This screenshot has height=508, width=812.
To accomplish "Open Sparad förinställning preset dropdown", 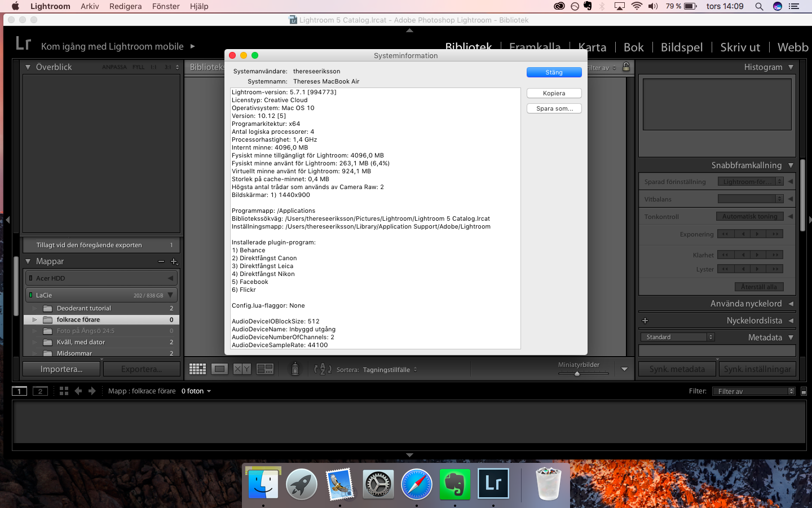I will [x=751, y=182].
